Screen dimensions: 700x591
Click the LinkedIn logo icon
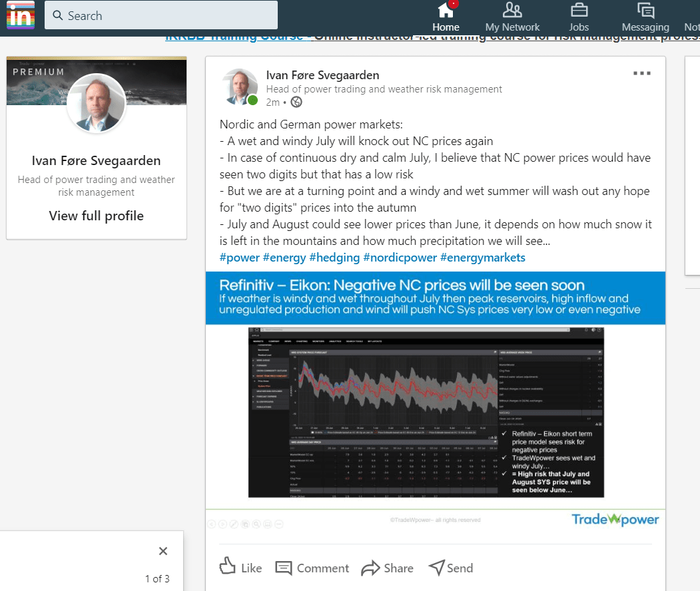click(x=21, y=15)
